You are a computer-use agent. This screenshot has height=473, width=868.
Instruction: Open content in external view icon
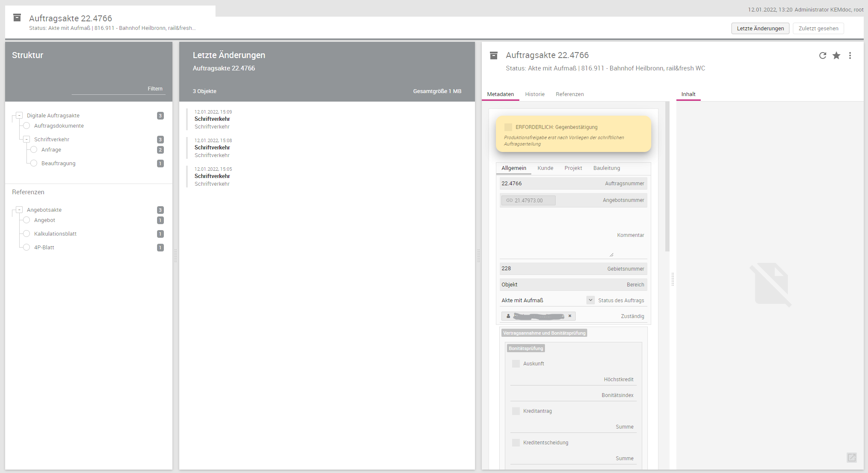[x=851, y=458]
